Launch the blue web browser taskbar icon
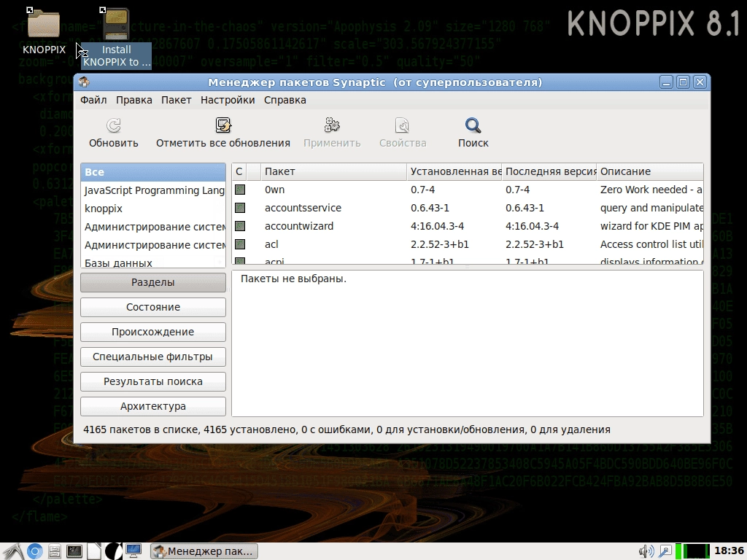747x560 pixels. point(34,551)
